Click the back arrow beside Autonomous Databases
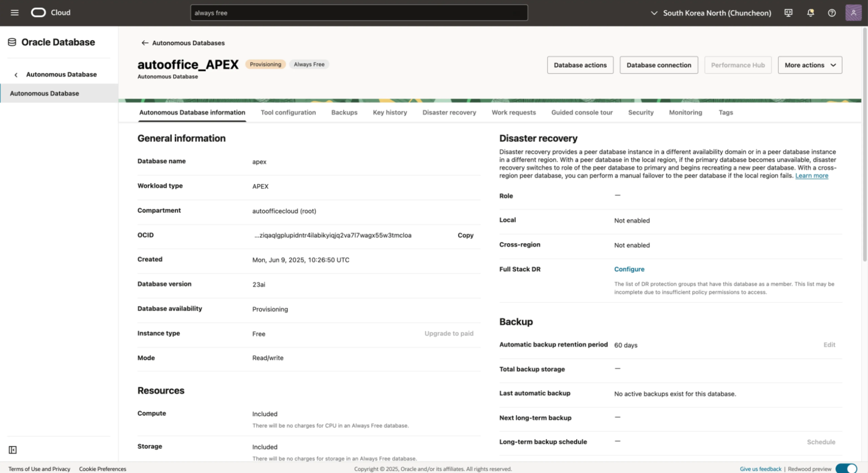868x473 pixels. 145,43
